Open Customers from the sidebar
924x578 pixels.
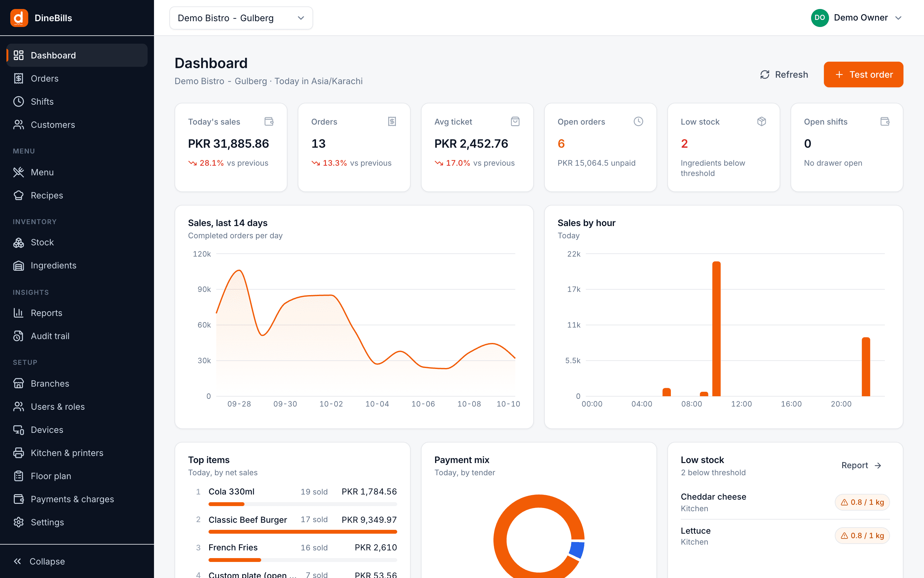77,125
